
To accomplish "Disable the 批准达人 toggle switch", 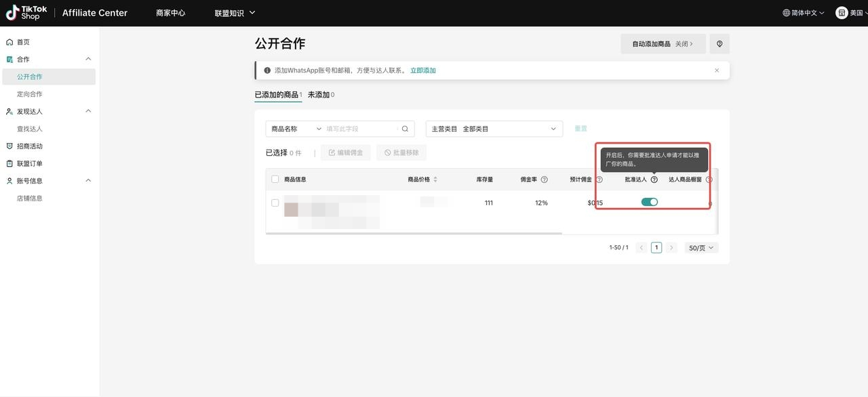I will coord(650,202).
